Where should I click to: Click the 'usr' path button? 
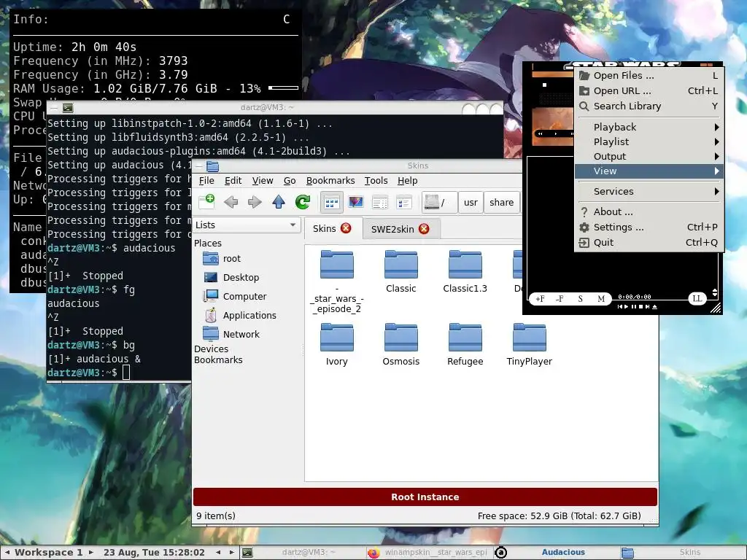click(x=471, y=203)
